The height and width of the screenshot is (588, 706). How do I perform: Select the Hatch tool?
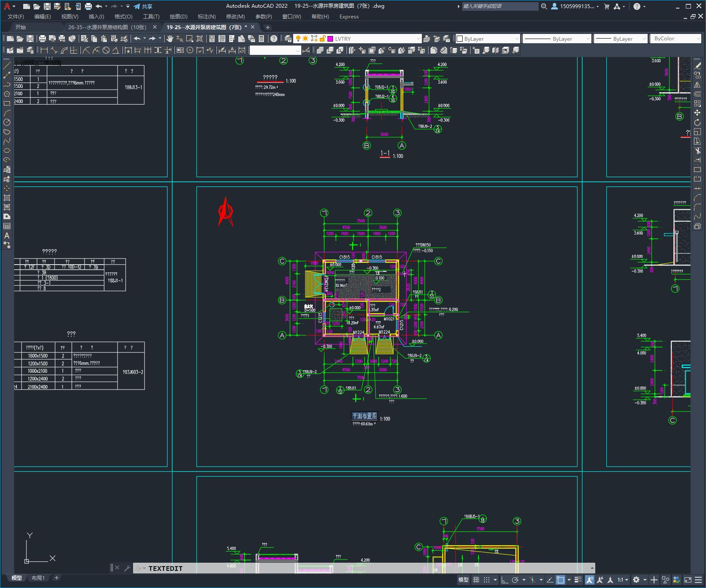7,198
